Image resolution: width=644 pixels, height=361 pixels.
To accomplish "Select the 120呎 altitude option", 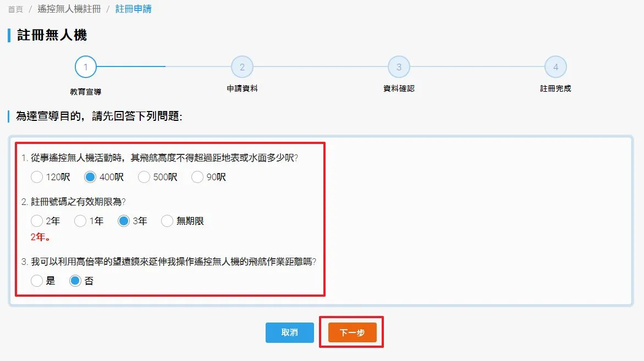I will click(x=36, y=177).
